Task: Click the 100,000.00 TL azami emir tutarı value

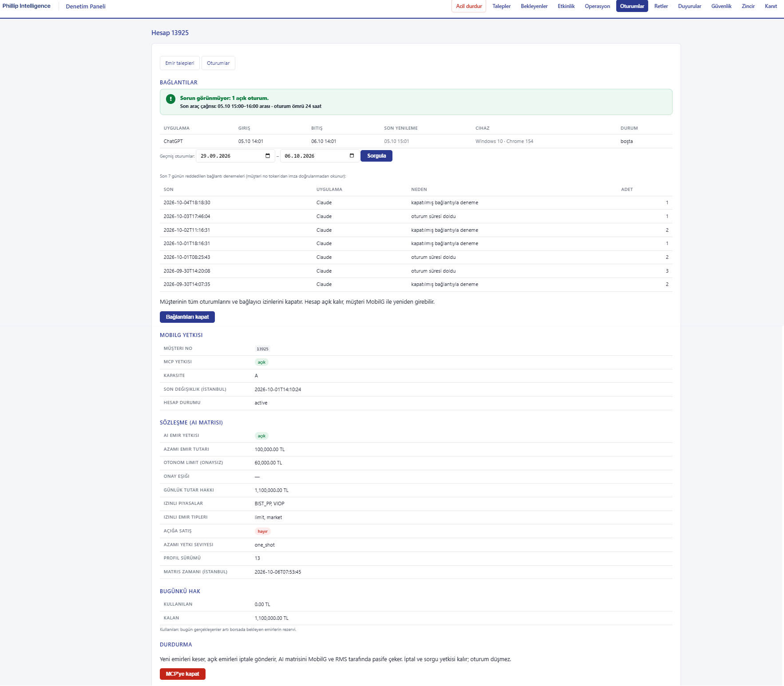Action: (x=269, y=449)
